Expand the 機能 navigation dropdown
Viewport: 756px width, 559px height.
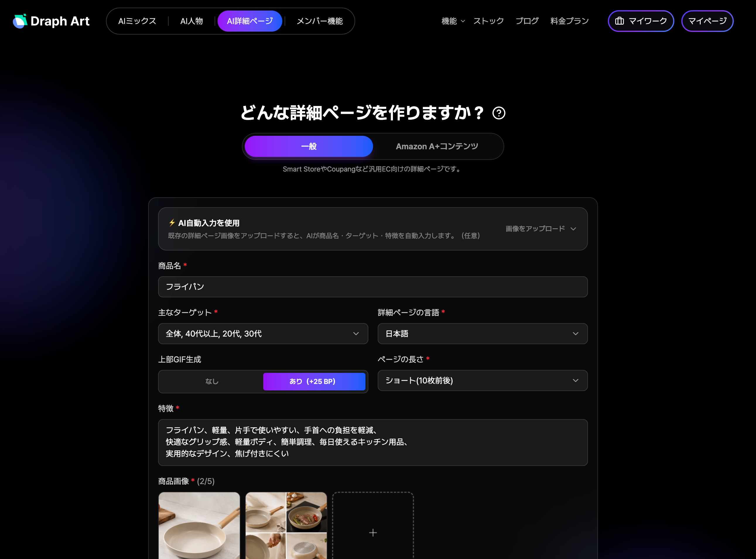[453, 21]
